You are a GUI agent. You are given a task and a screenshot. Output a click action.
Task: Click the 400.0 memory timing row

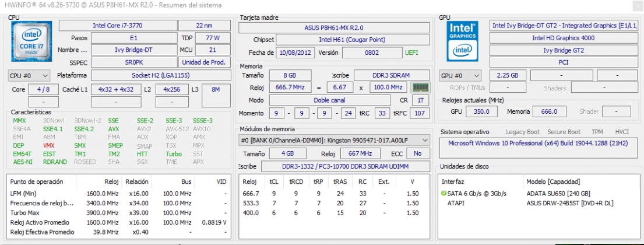click(x=333, y=212)
